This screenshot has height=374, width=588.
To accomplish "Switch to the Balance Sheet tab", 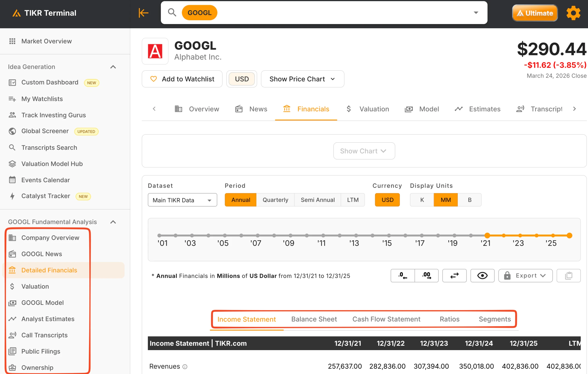I will 314,319.
